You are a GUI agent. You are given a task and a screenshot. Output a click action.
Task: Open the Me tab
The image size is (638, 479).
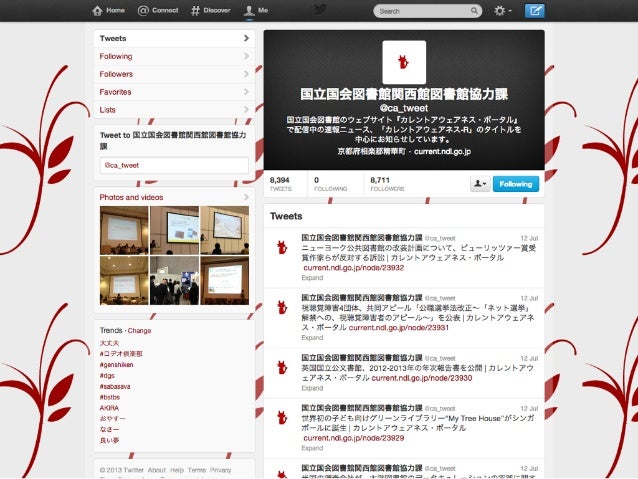[x=256, y=11]
